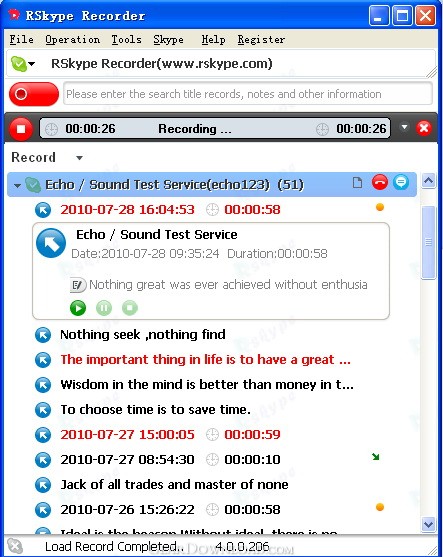Click green arrow marker on 08:54:30 record
This screenshot has height=557, width=443.
[376, 456]
